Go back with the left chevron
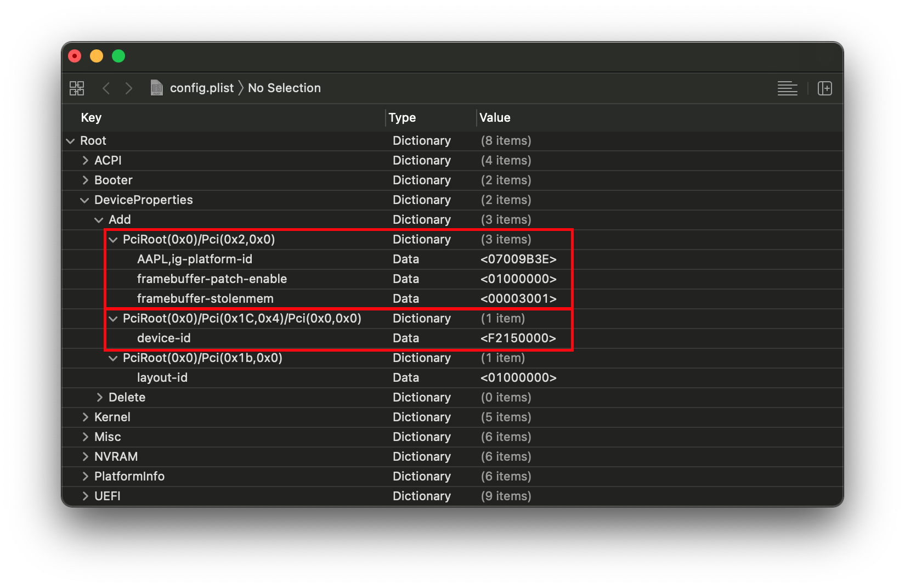This screenshot has width=905, height=588. tap(106, 88)
